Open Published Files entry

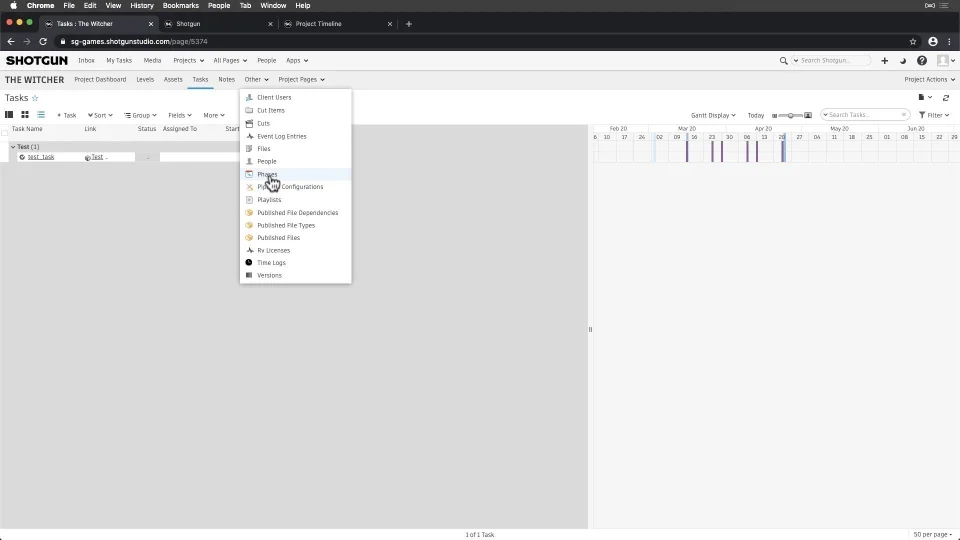(279, 238)
